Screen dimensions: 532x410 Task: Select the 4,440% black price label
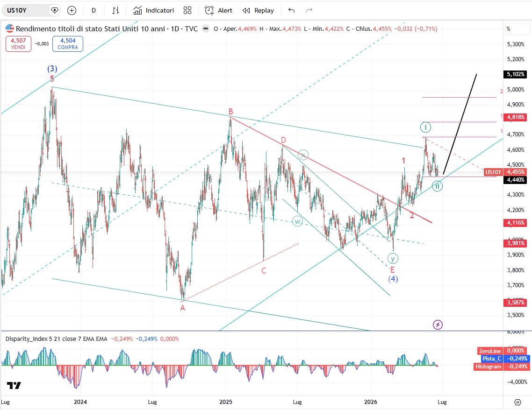coord(516,180)
